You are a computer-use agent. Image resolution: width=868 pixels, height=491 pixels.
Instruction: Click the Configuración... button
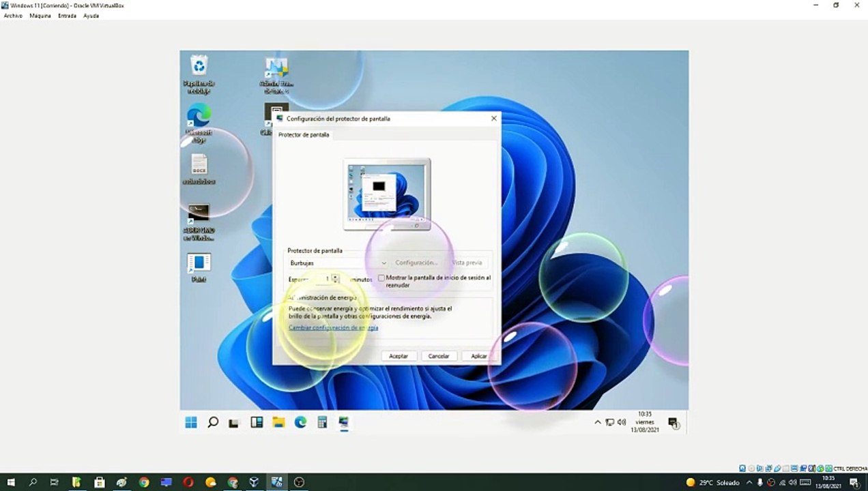pyautogui.click(x=416, y=263)
